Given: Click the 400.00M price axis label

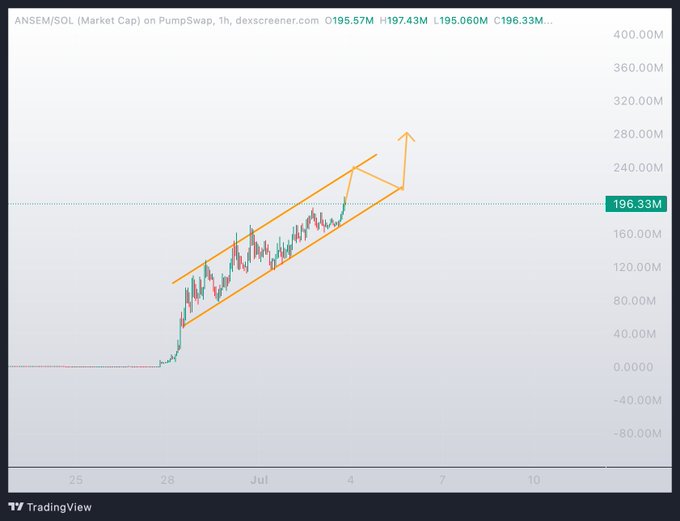Looking at the screenshot, I should [638, 35].
